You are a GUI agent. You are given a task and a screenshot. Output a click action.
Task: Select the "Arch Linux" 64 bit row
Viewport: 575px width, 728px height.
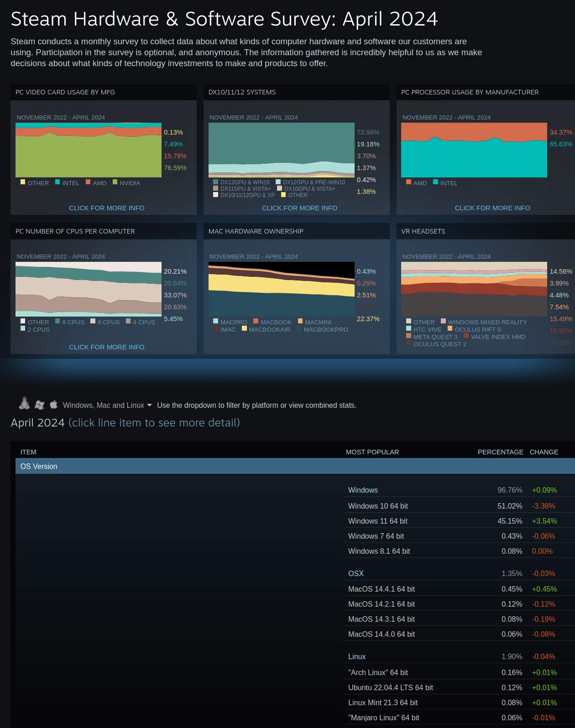point(459,672)
